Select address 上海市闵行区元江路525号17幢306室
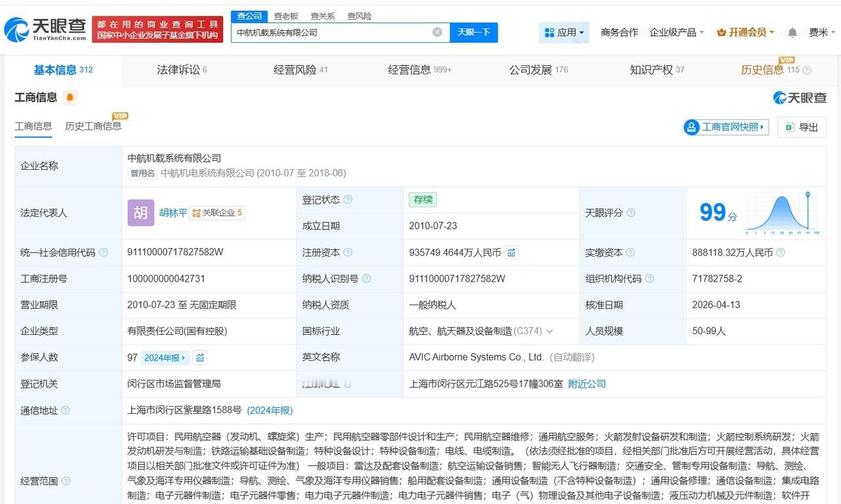 tap(486, 384)
